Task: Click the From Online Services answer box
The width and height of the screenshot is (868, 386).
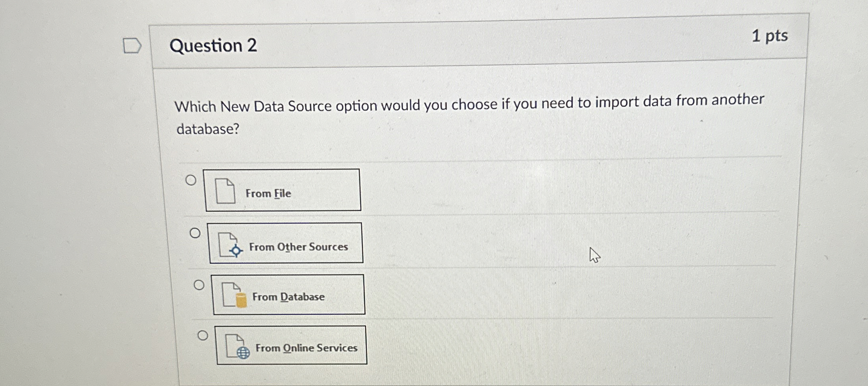Action: tap(291, 346)
